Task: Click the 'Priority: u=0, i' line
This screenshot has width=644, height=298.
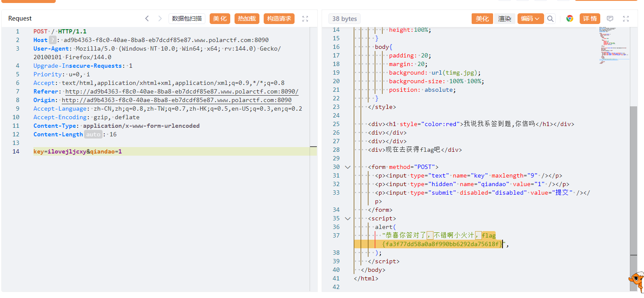Action: coord(62,74)
